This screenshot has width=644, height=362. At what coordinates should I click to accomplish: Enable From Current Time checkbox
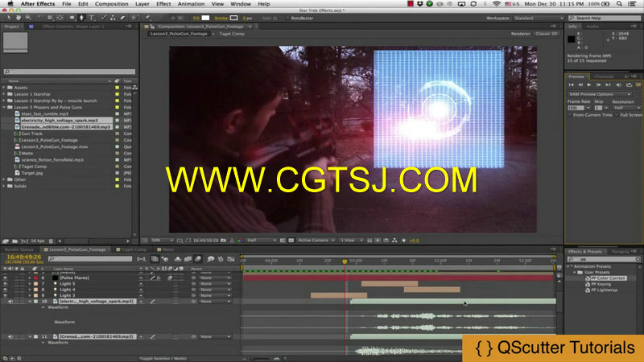point(571,115)
